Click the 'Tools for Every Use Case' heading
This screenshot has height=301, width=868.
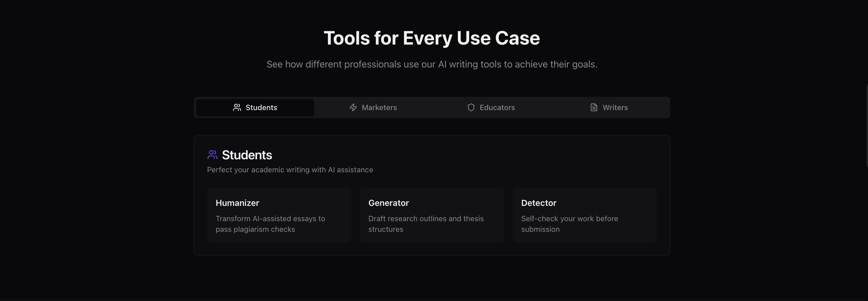[432, 38]
